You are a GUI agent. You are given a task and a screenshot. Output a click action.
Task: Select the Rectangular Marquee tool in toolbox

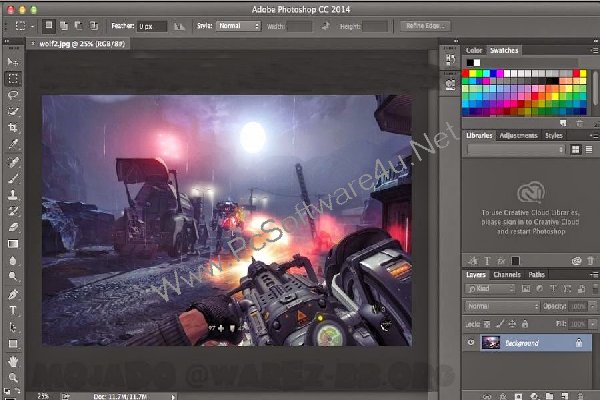click(x=13, y=78)
